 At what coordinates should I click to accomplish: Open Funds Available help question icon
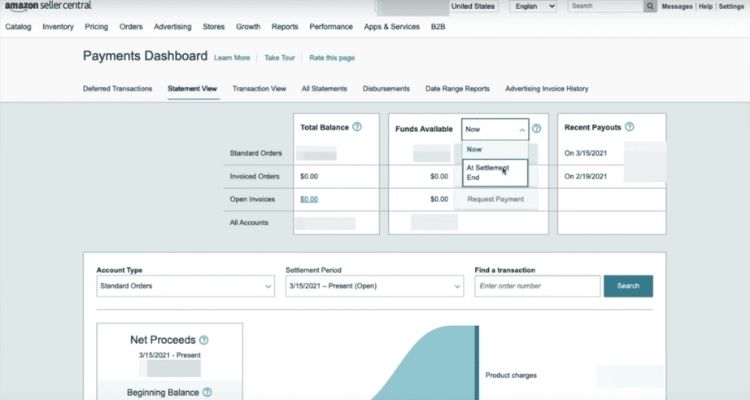[x=537, y=128]
